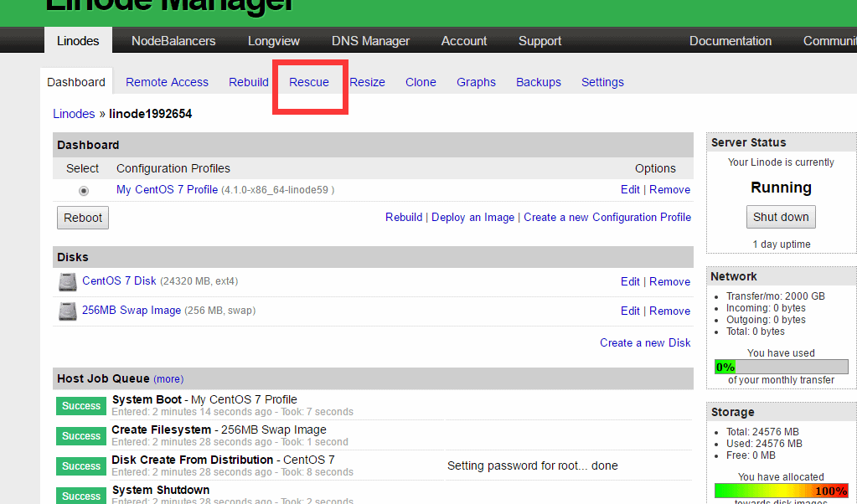Click 'Transfer/mo: 2000 GB' network entry
This screenshot has height=504, width=857.
pos(776,296)
